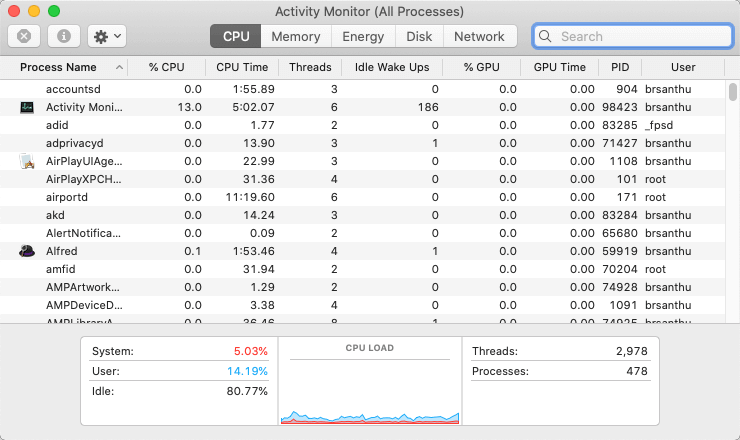Select the airportd process row

click(362, 197)
